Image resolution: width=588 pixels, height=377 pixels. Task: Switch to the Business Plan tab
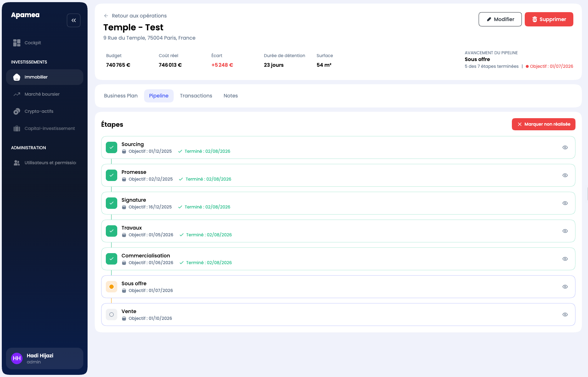coord(121,96)
